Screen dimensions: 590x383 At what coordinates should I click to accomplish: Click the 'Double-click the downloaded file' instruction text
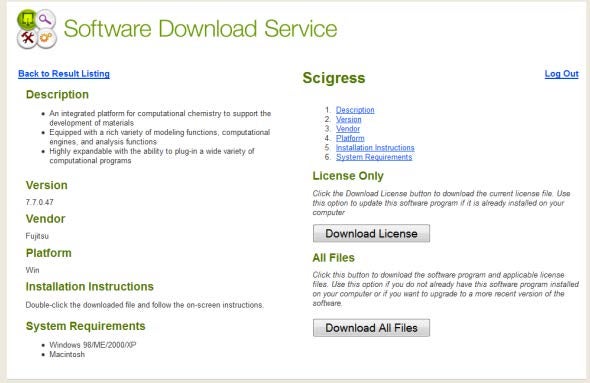click(145, 305)
